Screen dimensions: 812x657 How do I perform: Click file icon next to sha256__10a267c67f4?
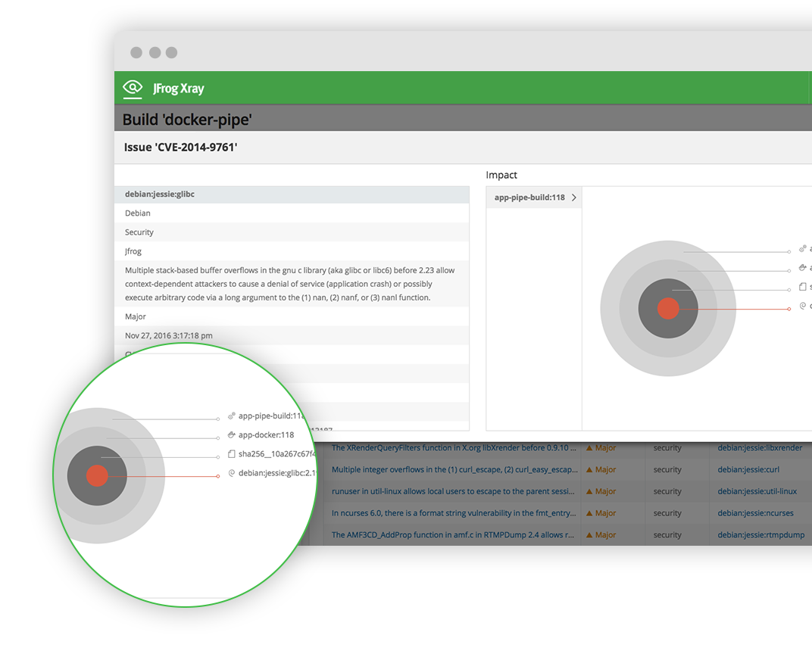[x=232, y=453]
